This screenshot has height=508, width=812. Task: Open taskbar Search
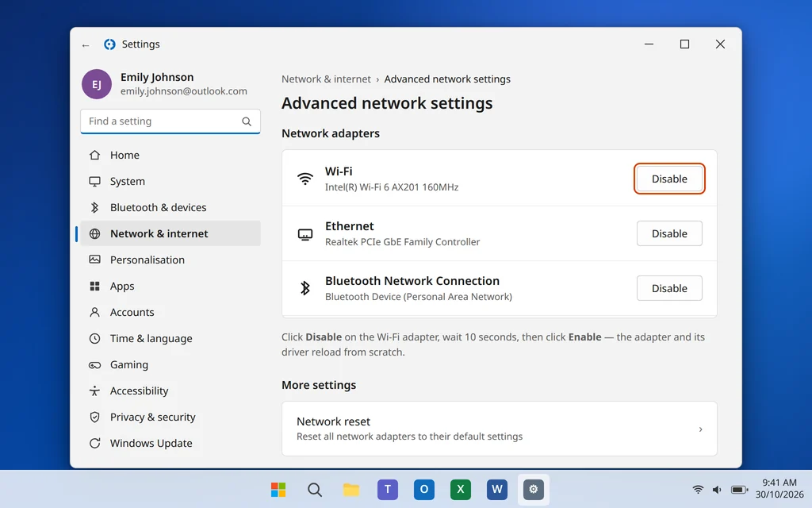tap(314, 489)
